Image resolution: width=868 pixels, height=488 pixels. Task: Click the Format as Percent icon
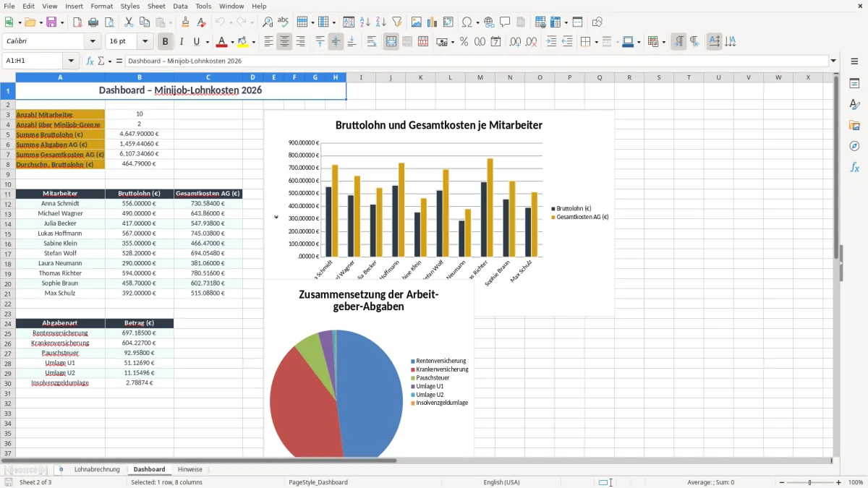(x=464, y=42)
